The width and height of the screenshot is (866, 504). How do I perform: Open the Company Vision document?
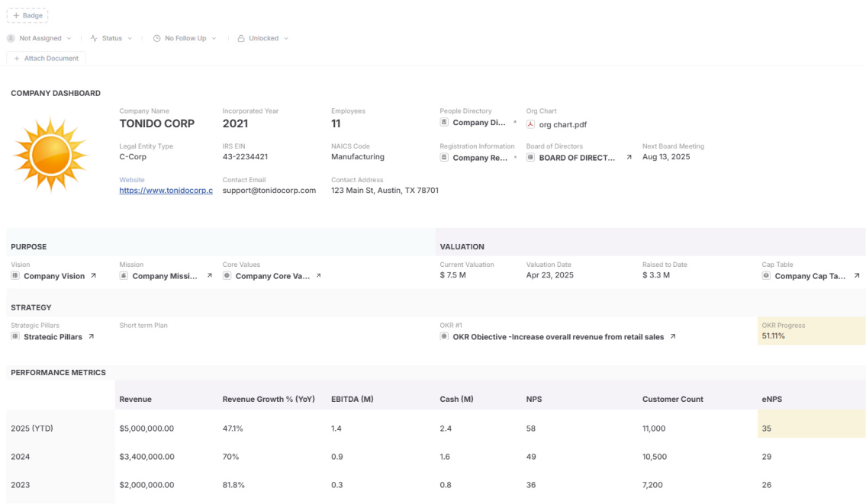(54, 276)
